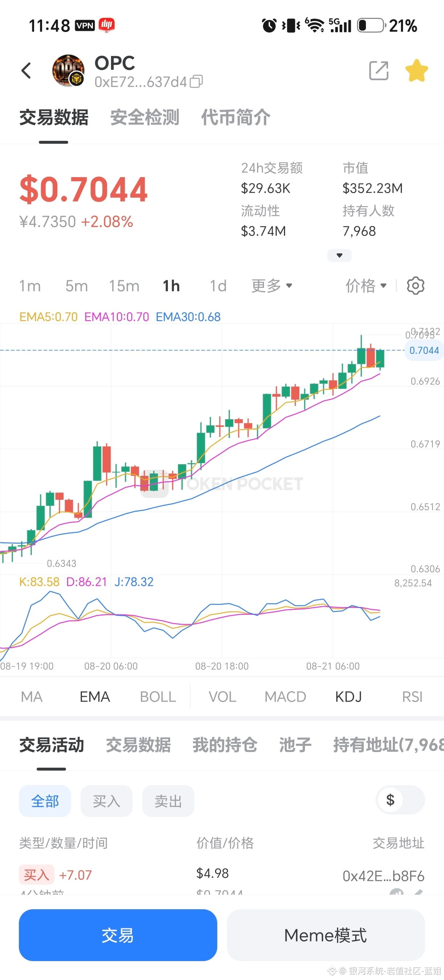Tap the VPN status bar icon
Image resolution: width=444 pixels, height=980 pixels.
pyautogui.click(x=85, y=25)
